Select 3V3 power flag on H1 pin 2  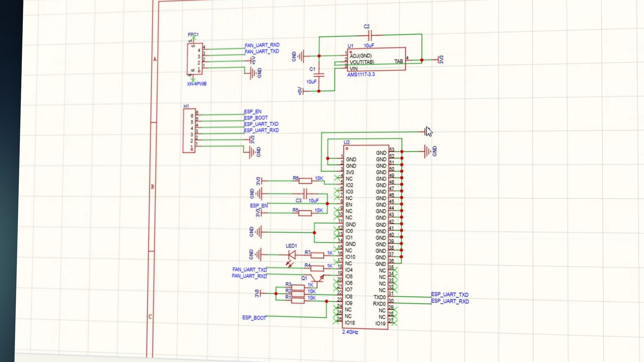click(252, 139)
